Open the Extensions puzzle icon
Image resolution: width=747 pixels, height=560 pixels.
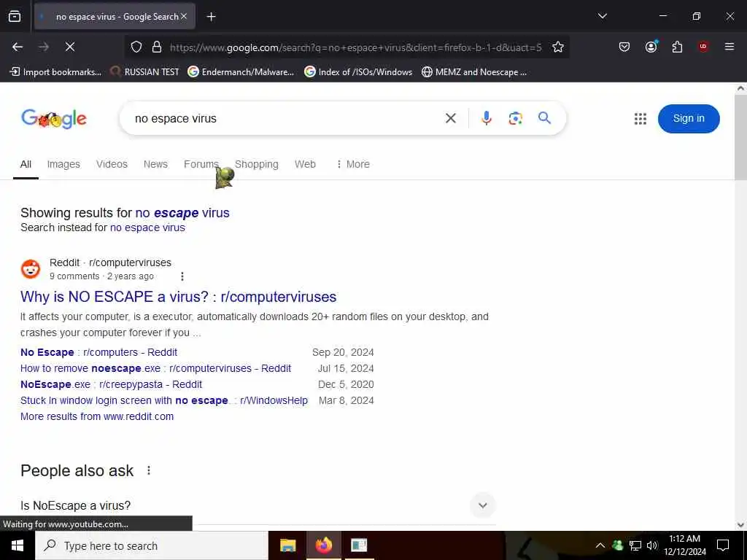677,47
